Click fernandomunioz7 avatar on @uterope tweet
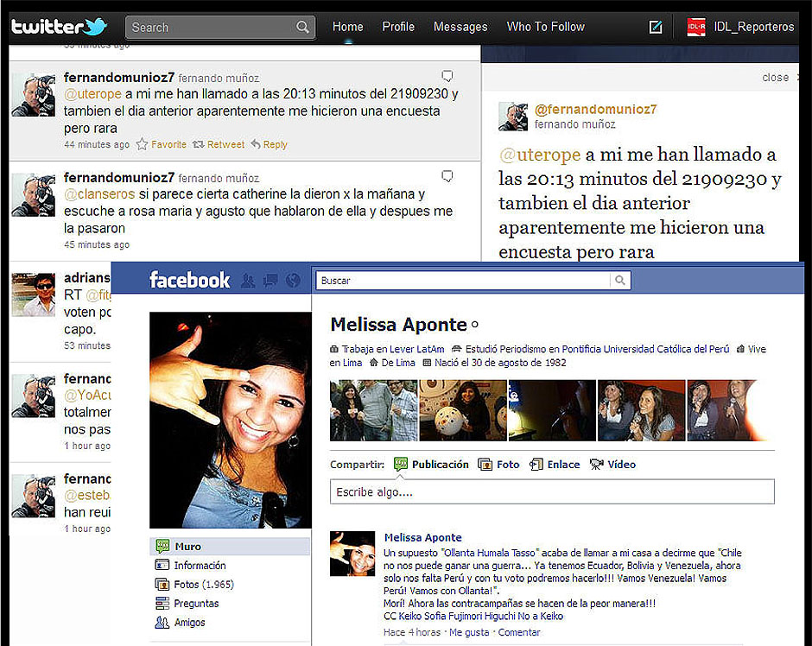 coord(34,95)
